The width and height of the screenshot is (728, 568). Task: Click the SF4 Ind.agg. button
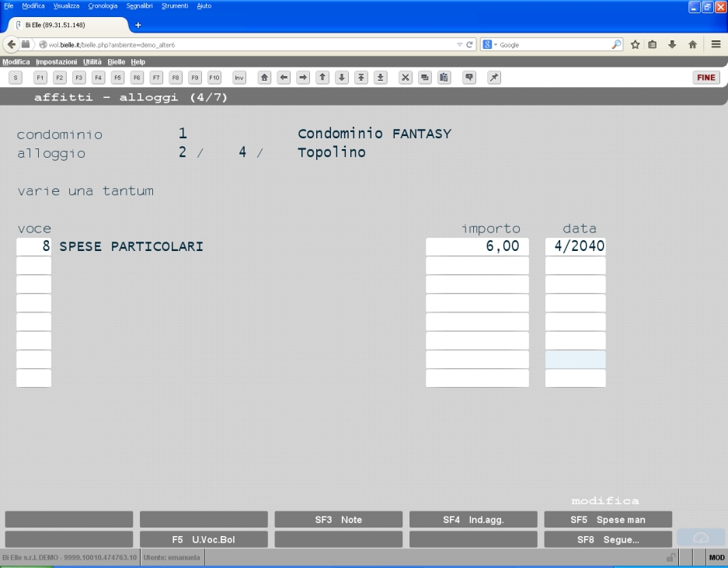click(x=473, y=520)
